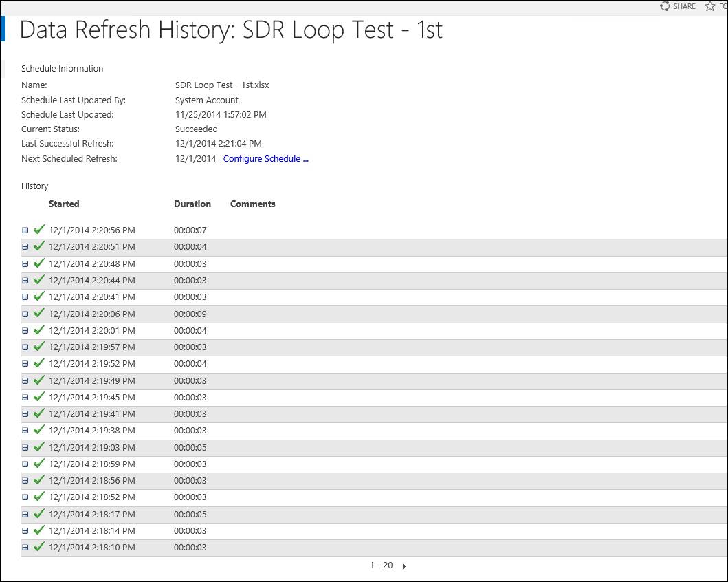Expand the 2:18:14 PM refresh entry

(25, 531)
